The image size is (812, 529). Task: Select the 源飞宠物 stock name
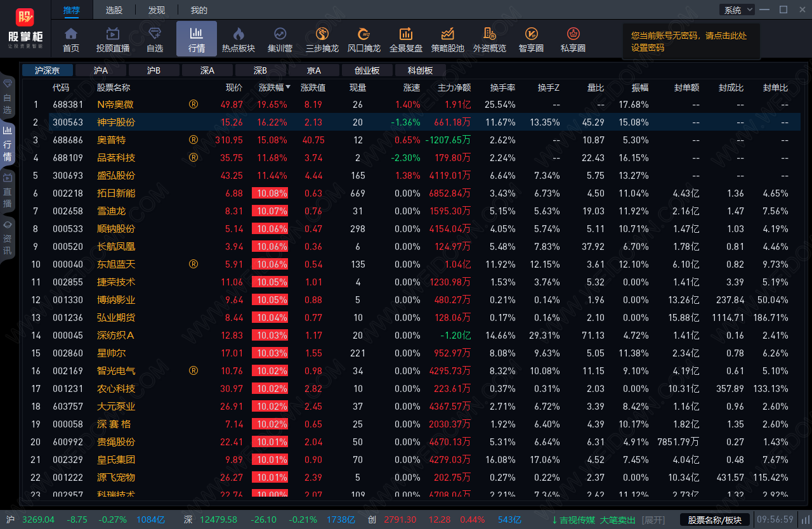(x=116, y=477)
